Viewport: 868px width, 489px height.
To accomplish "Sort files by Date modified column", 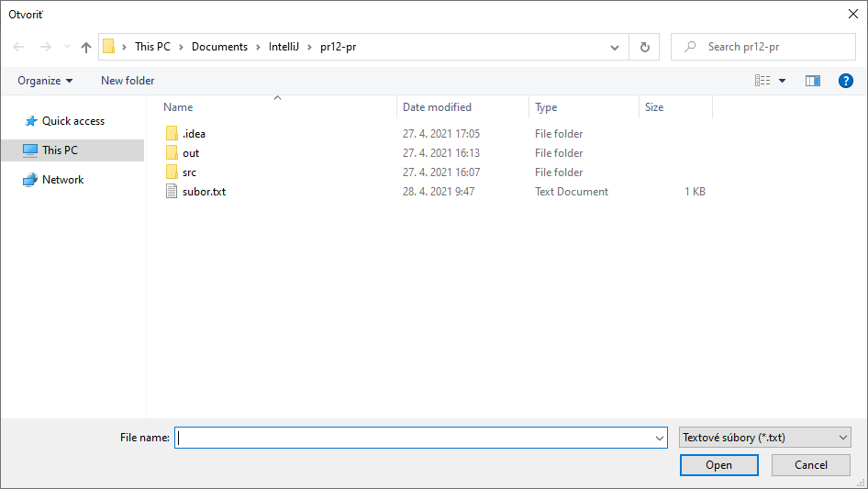I will [437, 107].
